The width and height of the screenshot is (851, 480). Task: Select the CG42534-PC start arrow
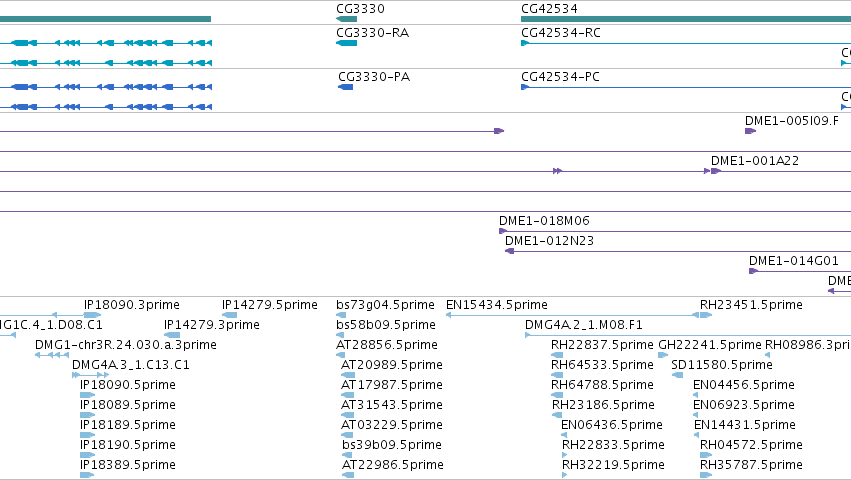[x=525, y=87]
